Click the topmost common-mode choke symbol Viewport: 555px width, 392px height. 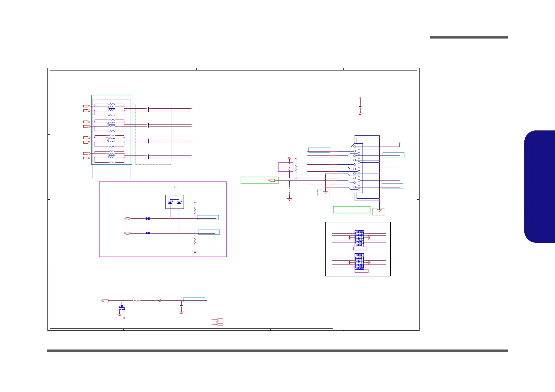tap(111, 108)
